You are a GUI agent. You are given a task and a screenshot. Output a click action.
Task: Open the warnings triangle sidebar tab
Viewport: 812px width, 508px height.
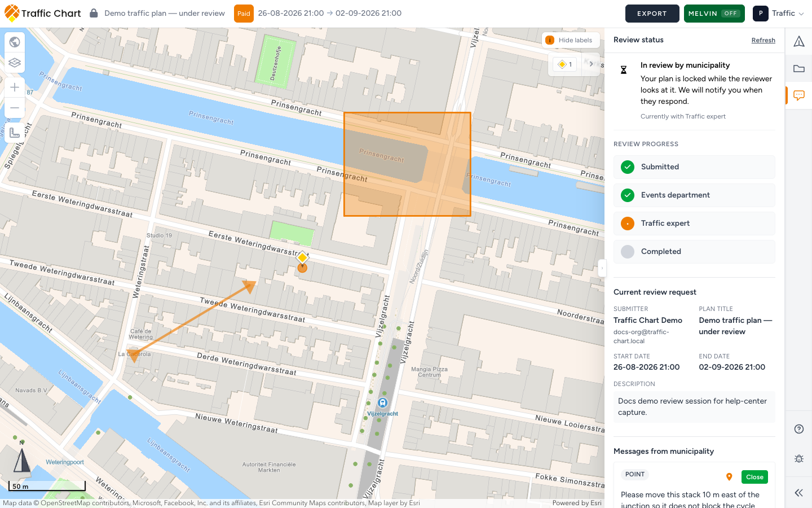(798, 41)
